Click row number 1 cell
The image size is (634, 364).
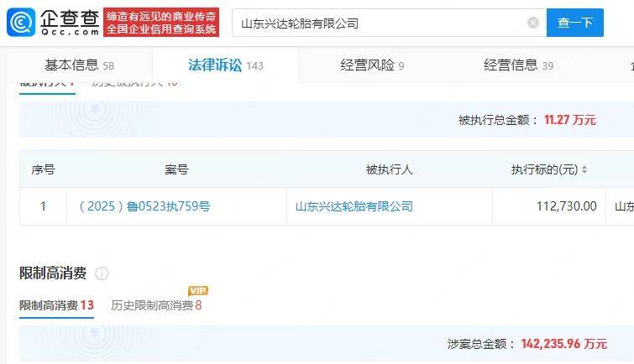pos(44,206)
